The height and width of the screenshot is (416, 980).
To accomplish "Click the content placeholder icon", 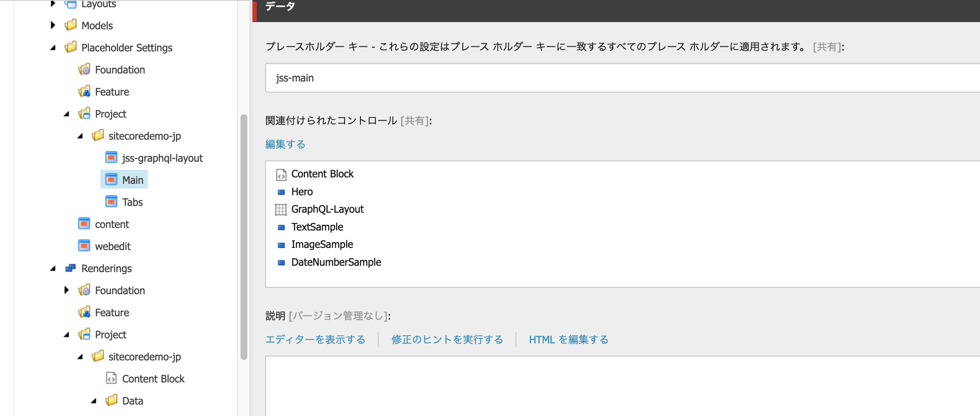I will (84, 224).
